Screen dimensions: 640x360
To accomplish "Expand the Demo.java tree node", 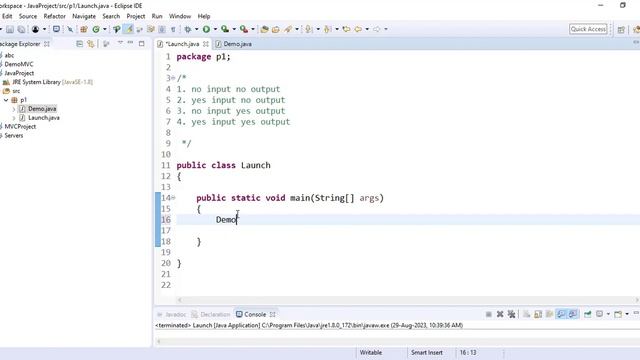I will [x=14, y=109].
